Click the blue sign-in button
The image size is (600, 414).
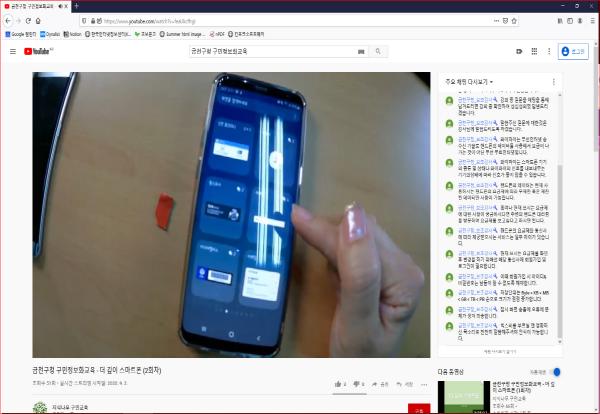click(574, 51)
